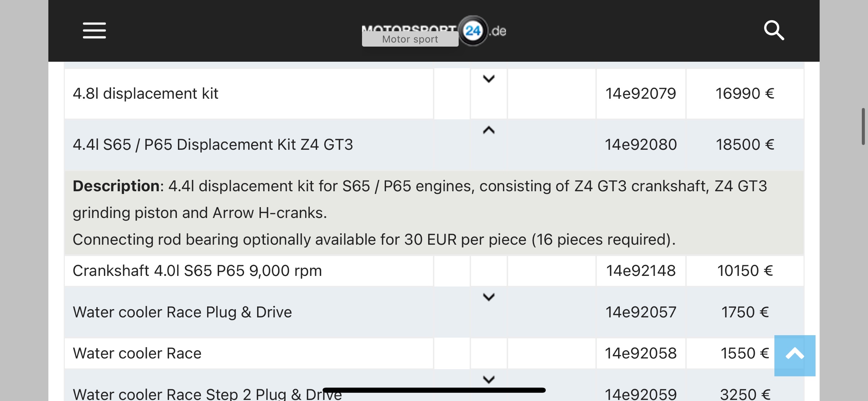The height and width of the screenshot is (401, 868).
Task: Tap the home indicator bar at bottom
Action: [434, 390]
